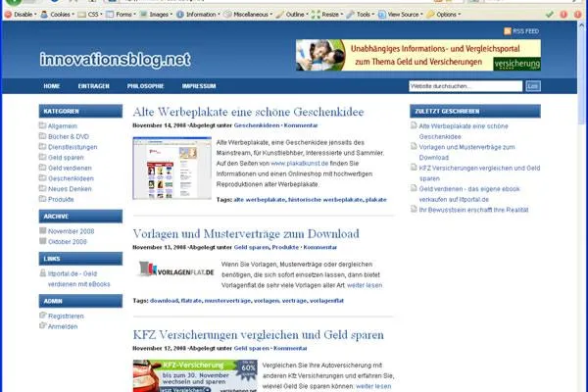Click folder icon beside Allgemein

point(43,125)
